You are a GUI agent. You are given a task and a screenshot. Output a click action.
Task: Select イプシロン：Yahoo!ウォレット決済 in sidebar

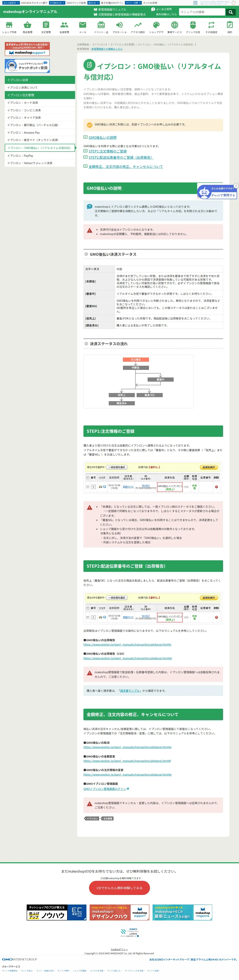40,163
